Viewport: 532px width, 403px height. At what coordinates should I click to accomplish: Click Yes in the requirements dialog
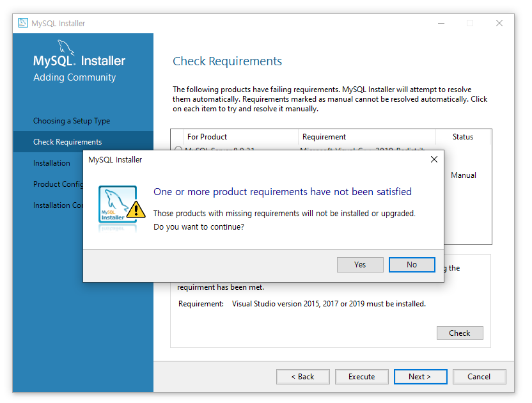[x=360, y=264]
